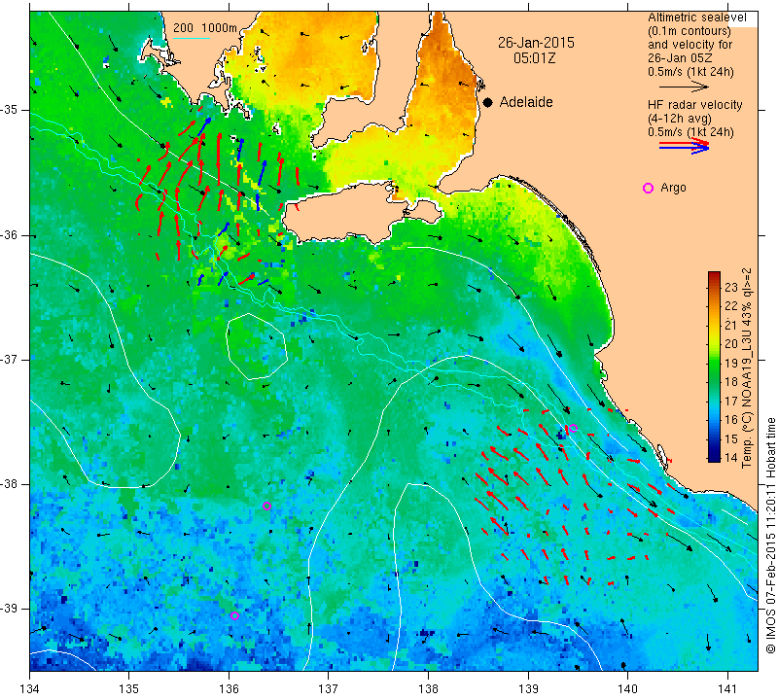Click the Adelaide label
Viewport: 778px width, 700px height.
(526, 102)
